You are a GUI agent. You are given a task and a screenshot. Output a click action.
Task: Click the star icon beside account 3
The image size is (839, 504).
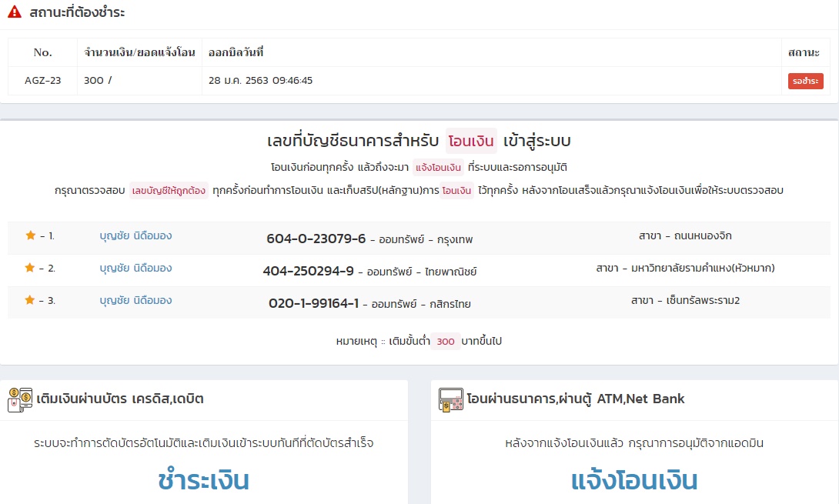[31, 300]
